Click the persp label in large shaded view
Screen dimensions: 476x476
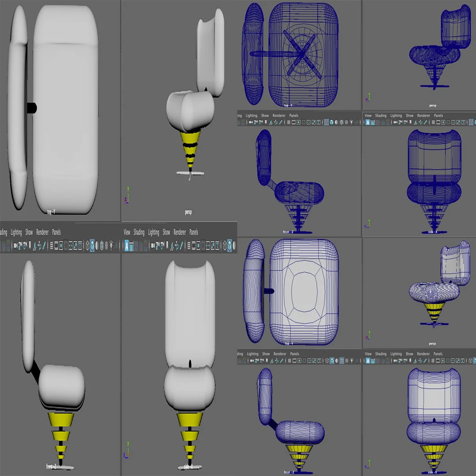click(x=188, y=212)
